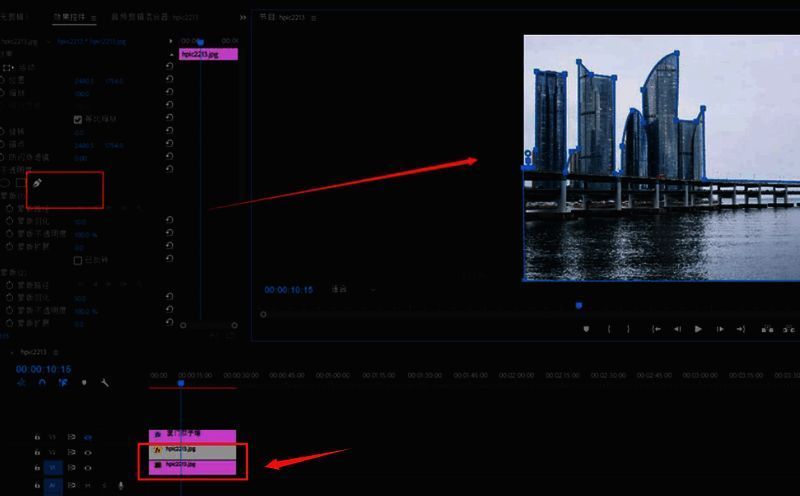Toggle the lock on the A1 audio track
The image size is (800, 496).
[37, 485]
